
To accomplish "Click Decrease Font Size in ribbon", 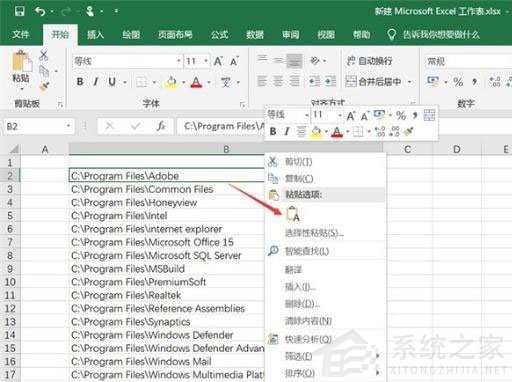I will tap(235, 61).
